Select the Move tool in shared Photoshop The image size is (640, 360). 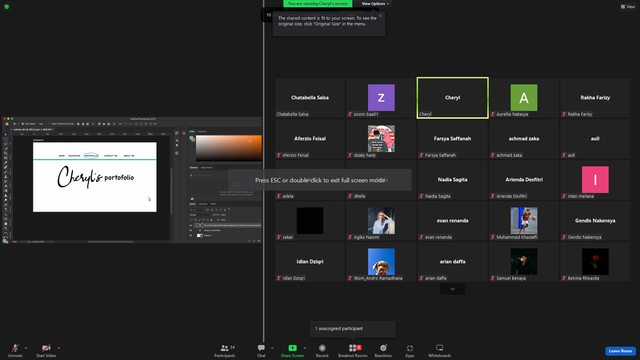(x=6, y=134)
